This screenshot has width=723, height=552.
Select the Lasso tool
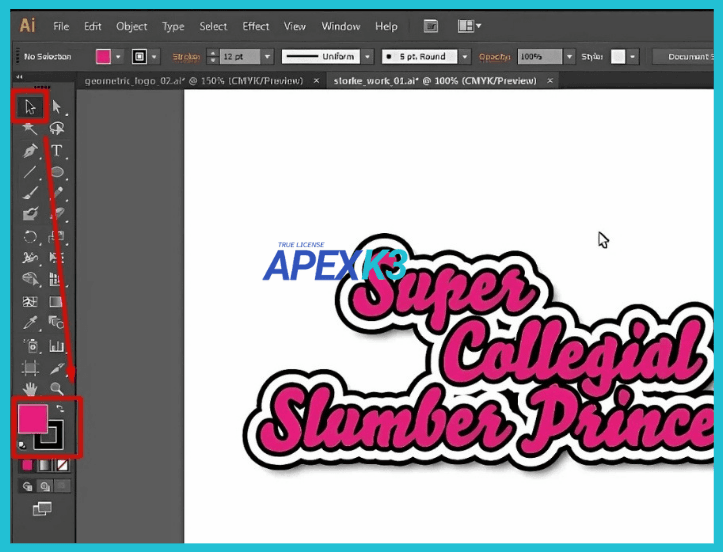57,128
